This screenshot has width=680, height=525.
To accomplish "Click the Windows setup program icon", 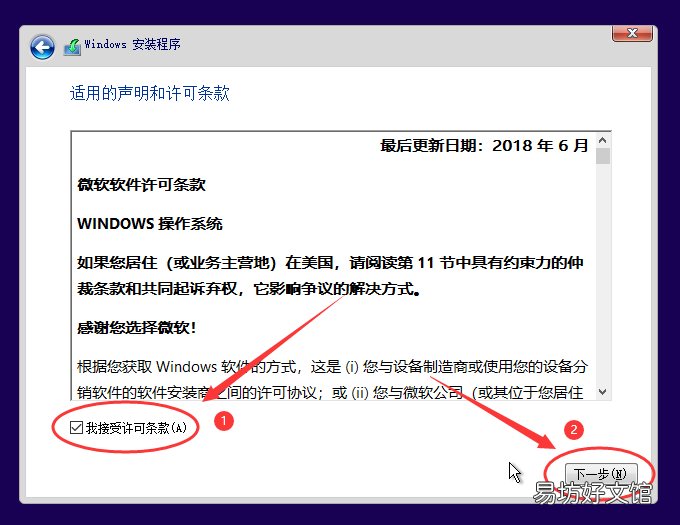I will [72, 47].
